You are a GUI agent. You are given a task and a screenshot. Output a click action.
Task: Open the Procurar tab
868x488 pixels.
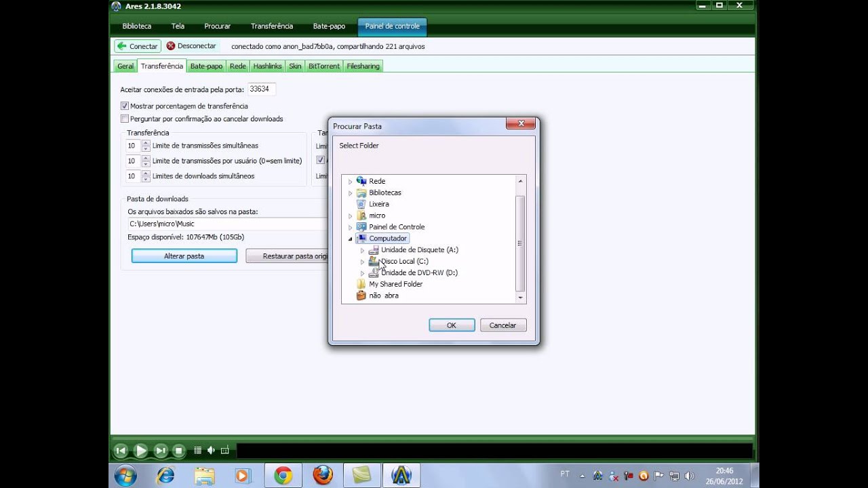[x=218, y=26]
